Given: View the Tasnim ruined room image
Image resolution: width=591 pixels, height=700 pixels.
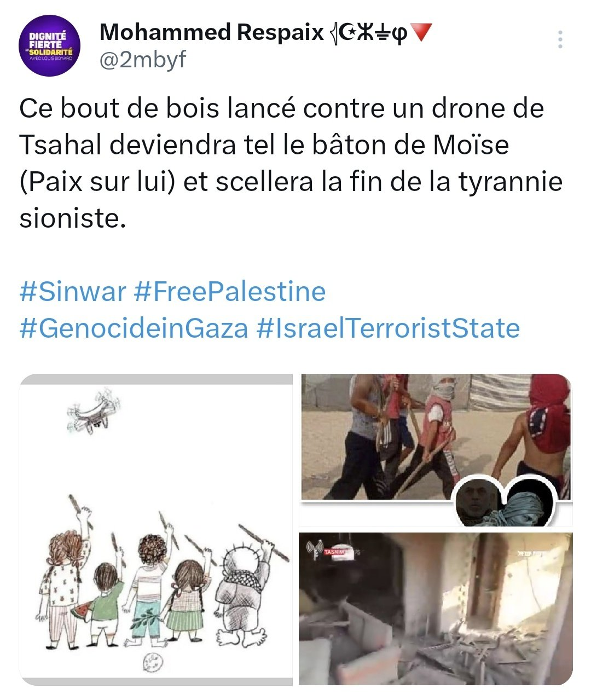Looking at the screenshot, I should click(x=436, y=609).
